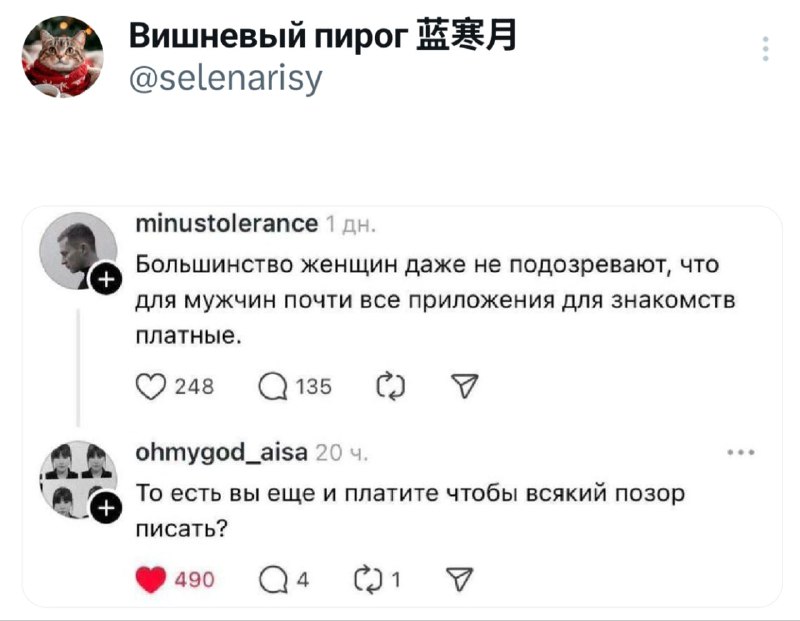This screenshot has height=621, width=800.
Task: Open the minustolerance username profile
Action: (x=227, y=225)
